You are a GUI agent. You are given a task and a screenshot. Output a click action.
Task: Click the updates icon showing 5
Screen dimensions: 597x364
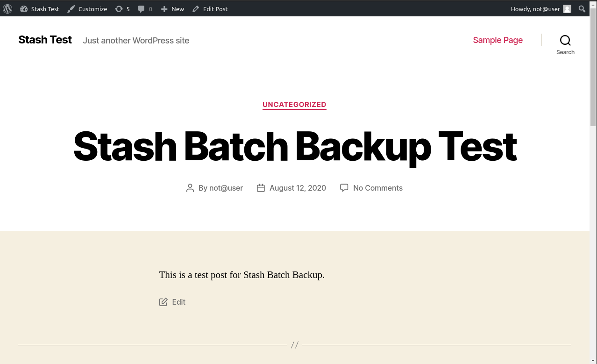[122, 9]
